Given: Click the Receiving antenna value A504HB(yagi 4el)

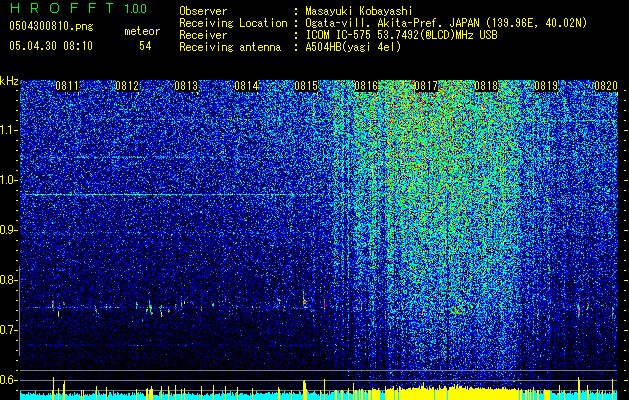Looking at the screenshot, I should click(353, 47).
